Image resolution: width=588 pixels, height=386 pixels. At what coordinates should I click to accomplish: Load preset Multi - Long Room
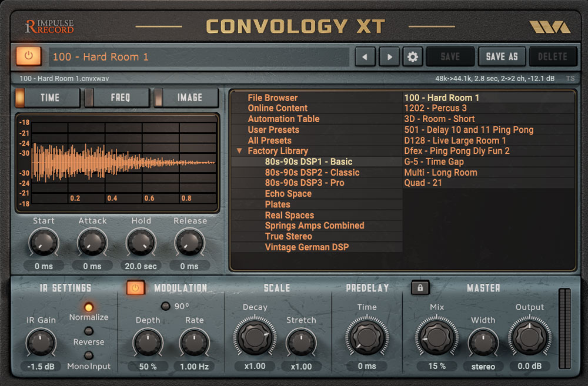click(488, 173)
